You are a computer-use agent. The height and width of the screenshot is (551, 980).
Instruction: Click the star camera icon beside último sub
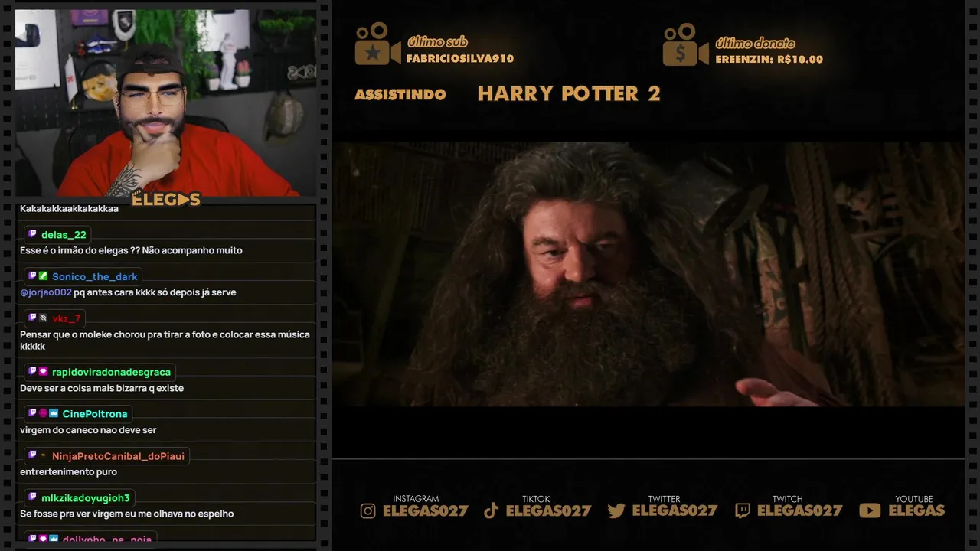[x=377, y=44]
